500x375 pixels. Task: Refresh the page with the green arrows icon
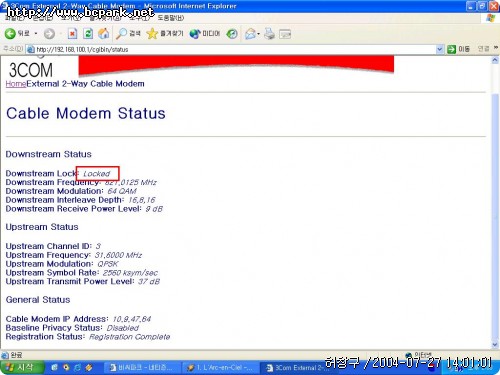tap(88, 33)
